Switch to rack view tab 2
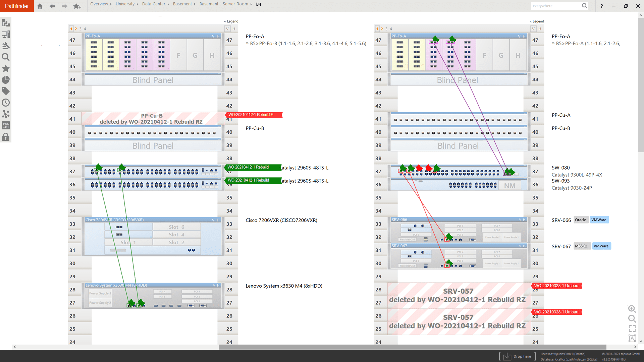This screenshot has height=362, width=644. [75, 29]
